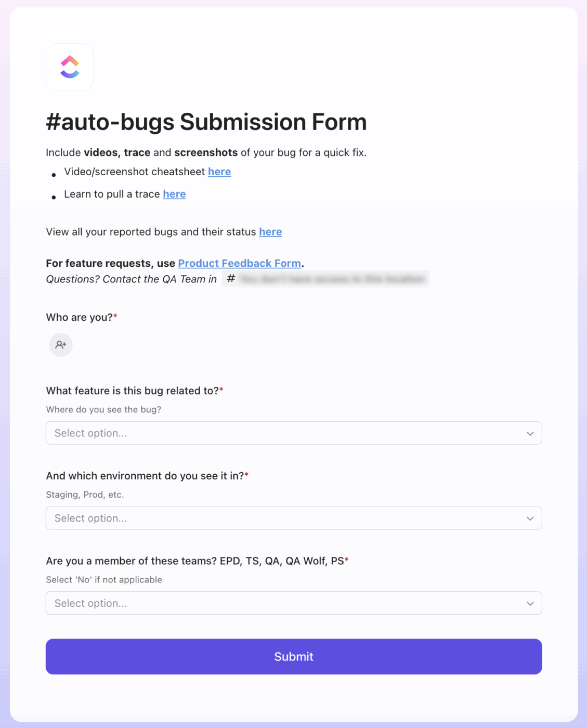Click 'Where do you see the bug?' helper text
587x728 pixels.
coord(103,410)
